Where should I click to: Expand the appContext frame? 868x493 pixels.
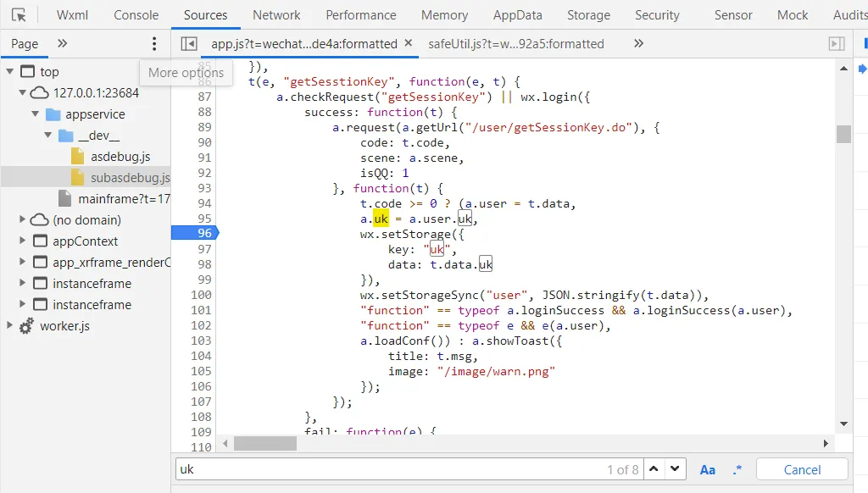pos(22,241)
